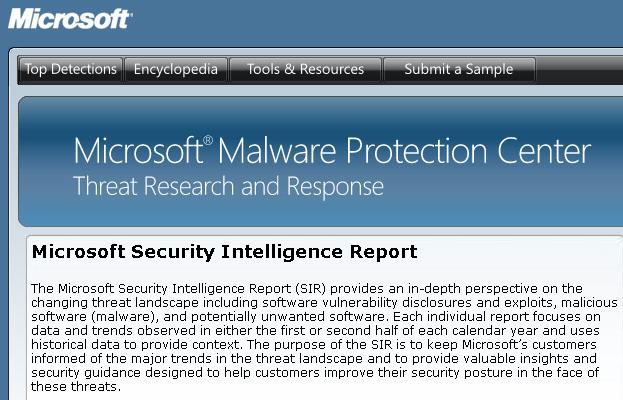Click the Threat Research and Response subtitle

pos(228,186)
